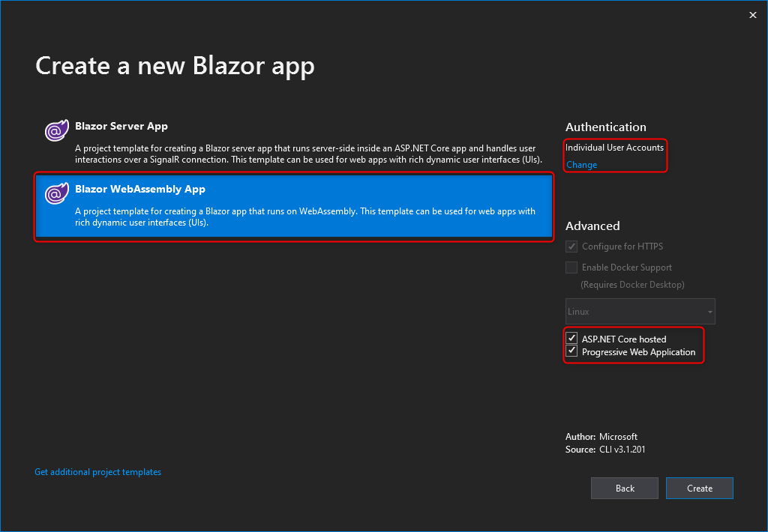Click the Requires Docker Desktop note
Viewport: 768px width, 532px height.
coord(632,284)
